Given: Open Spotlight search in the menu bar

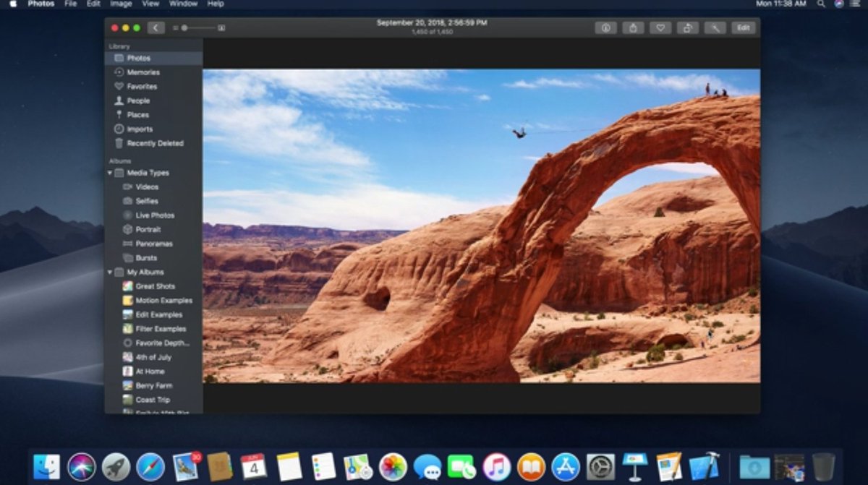Looking at the screenshot, I should 821,4.
